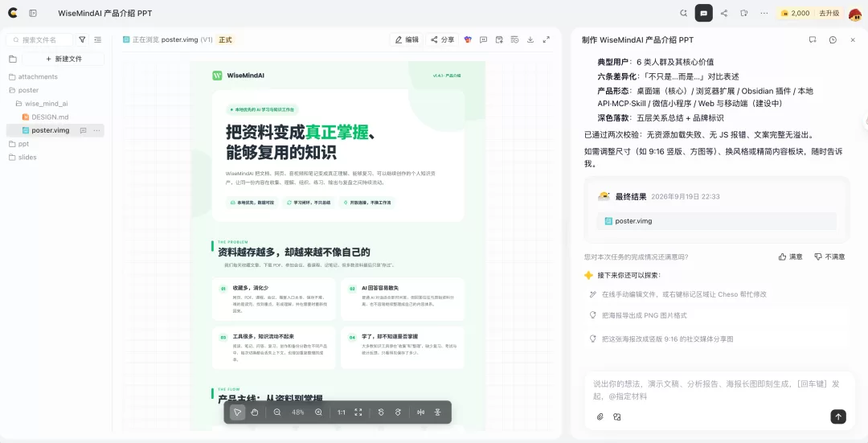The width and height of the screenshot is (868, 443).
Task: Flip poster vertically
Action: (x=437, y=412)
